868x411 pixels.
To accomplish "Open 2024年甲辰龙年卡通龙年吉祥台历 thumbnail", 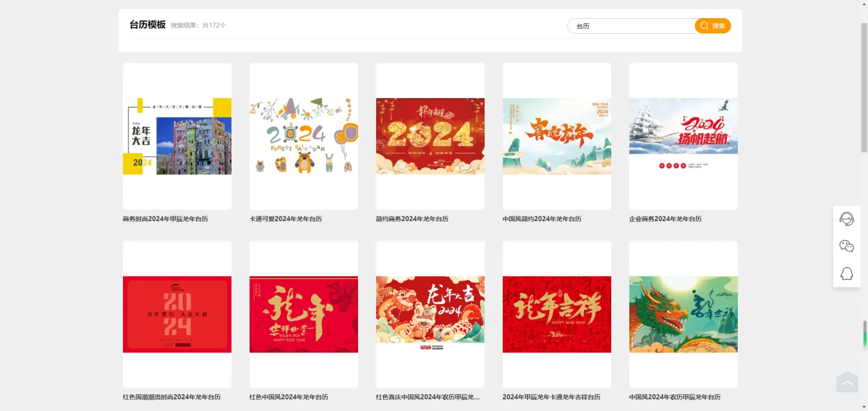I will pos(557,315).
